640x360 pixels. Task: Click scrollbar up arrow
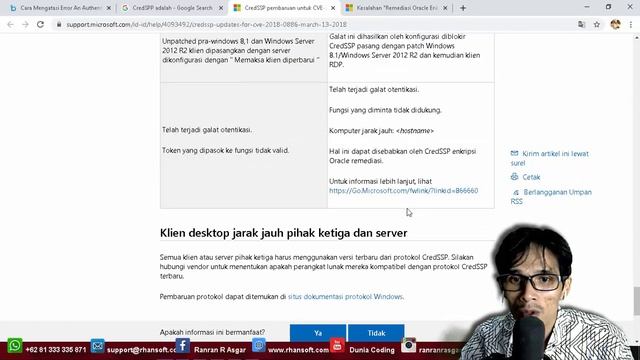(x=636, y=37)
